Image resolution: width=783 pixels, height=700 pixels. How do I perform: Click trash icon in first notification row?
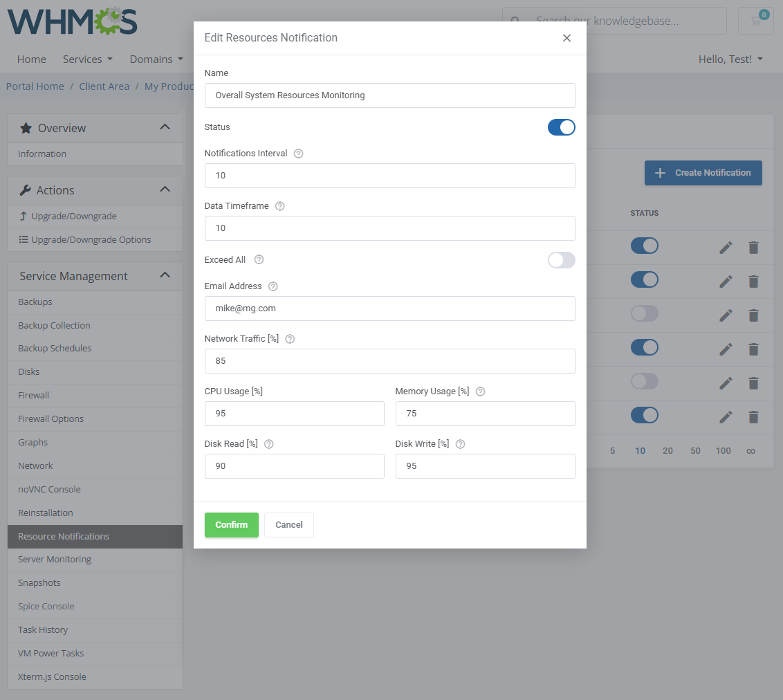pos(753,247)
